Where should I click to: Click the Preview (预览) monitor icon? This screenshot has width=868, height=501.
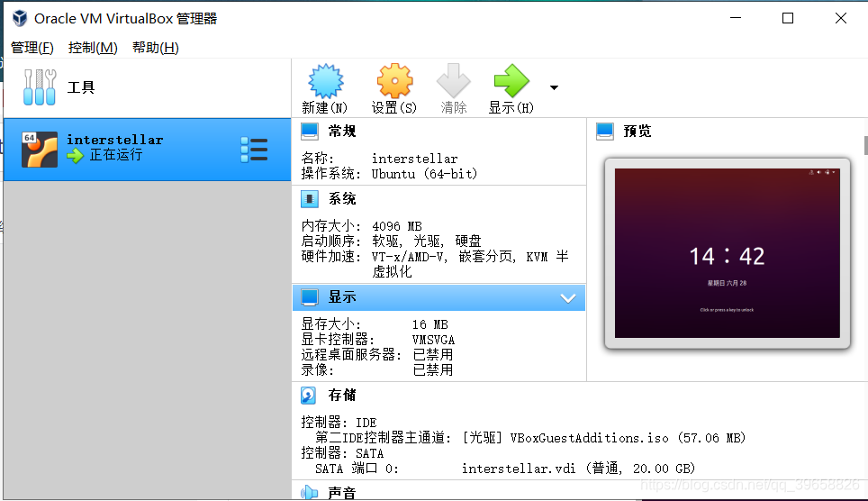pyautogui.click(x=605, y=132)
